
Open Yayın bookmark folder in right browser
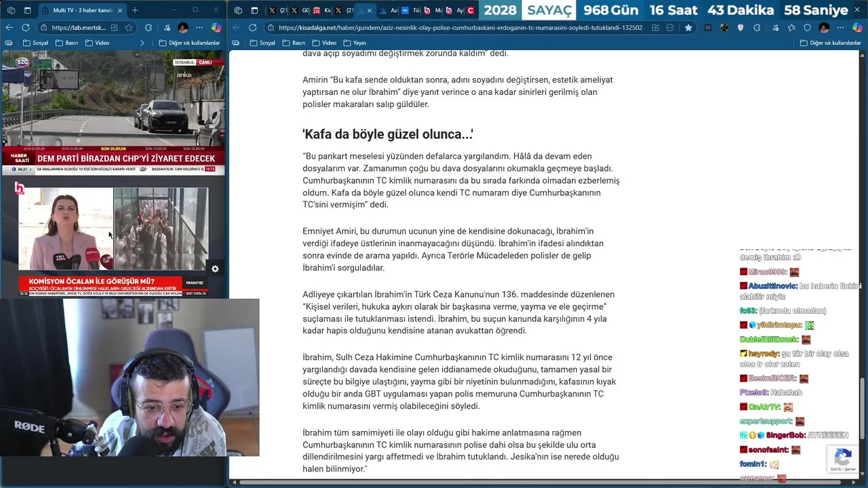355,43
